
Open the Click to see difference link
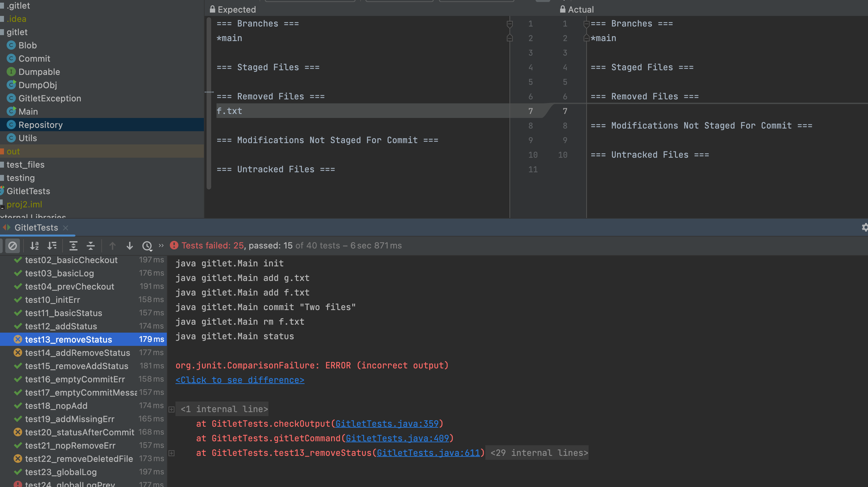click(240, 380)
